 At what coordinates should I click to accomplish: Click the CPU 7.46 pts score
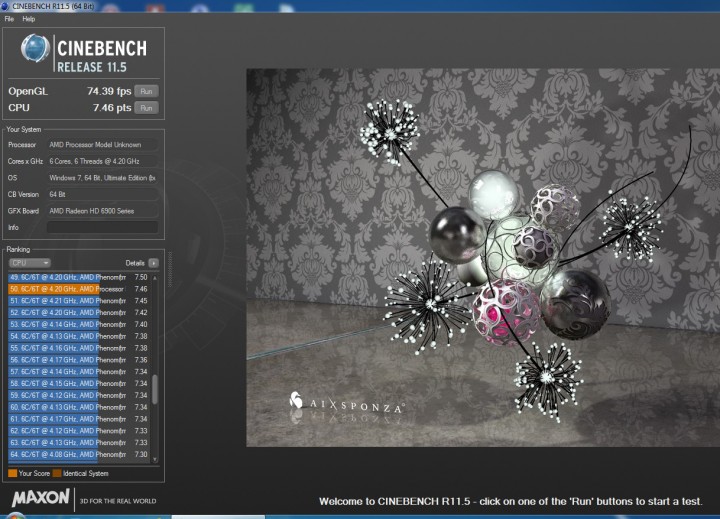pyautogui.click(x=112, y=107)
